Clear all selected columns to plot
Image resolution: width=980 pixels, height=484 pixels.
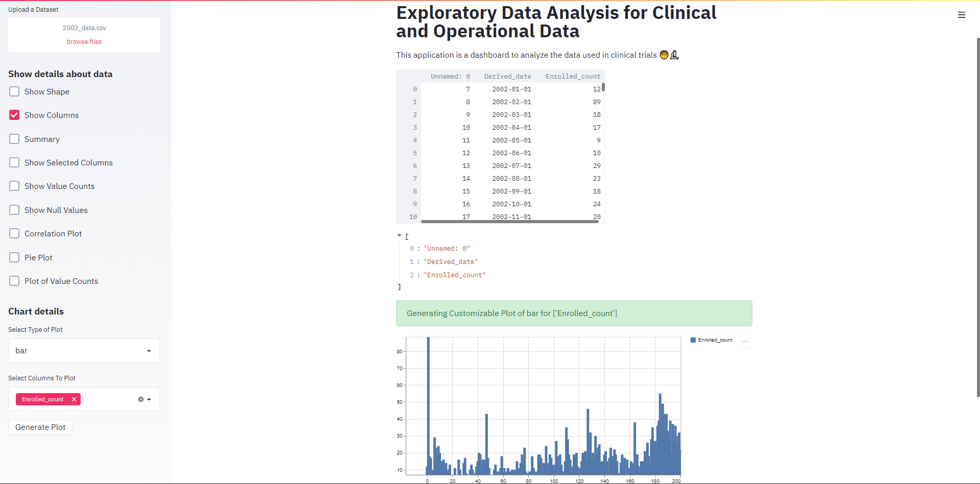tap(141, 399)
